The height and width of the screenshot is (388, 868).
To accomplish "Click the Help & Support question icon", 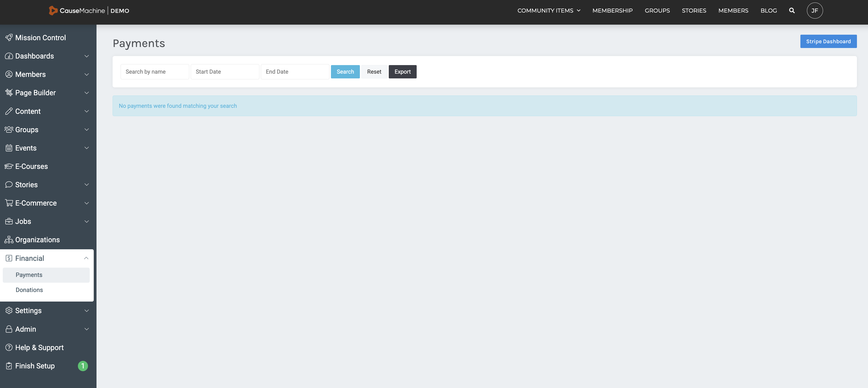I will (9, 347).
